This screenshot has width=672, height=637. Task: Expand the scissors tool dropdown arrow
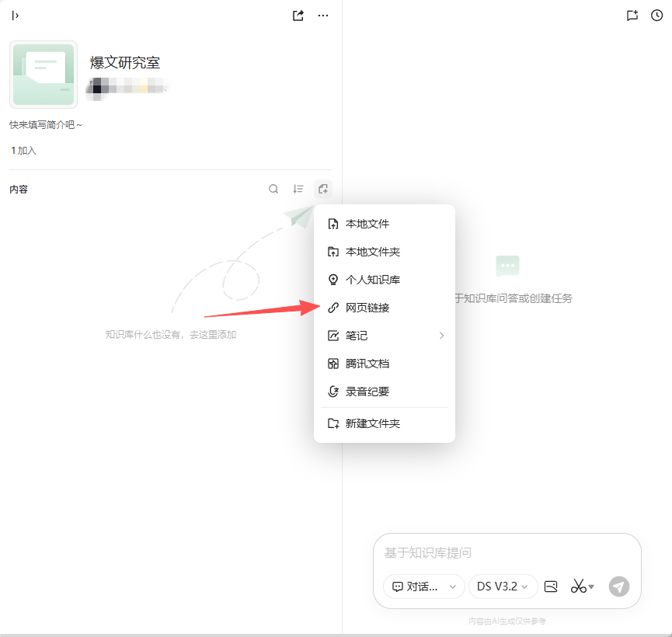pos(591,587)
